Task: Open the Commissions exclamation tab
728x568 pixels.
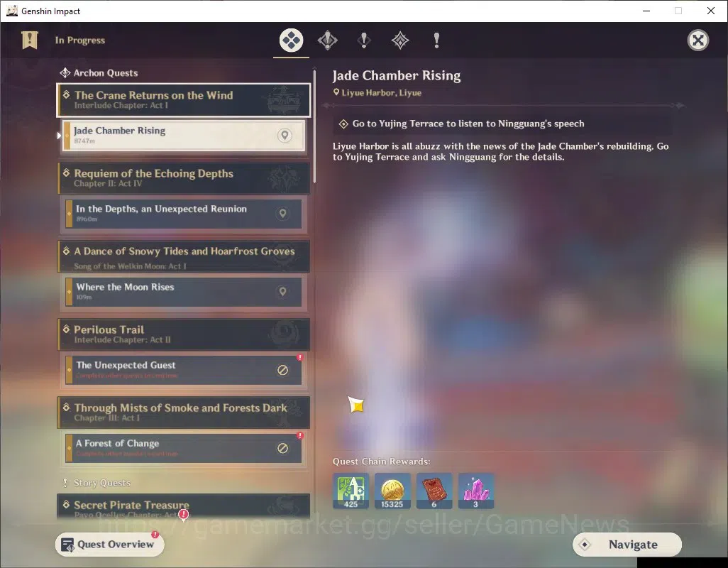Action: pyautogui.click(x=436, y=40)
